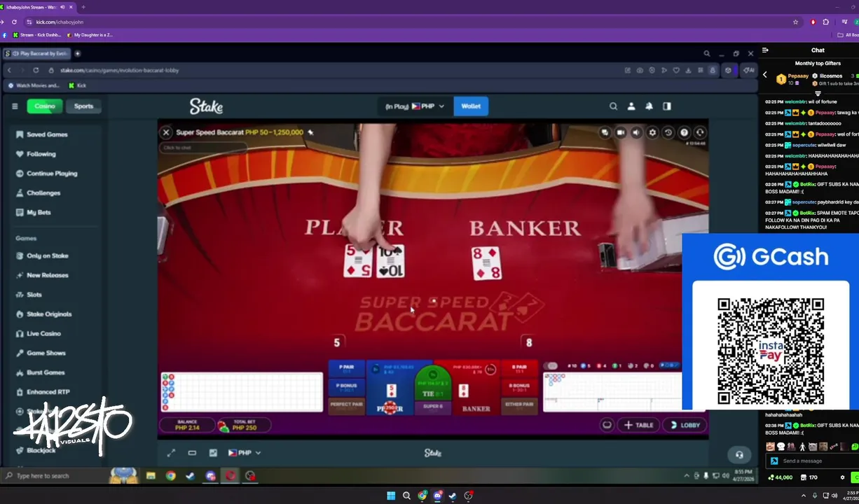The image size is (859, 504).
Task: Expand the PHP dropdown below the game
Action: [245, 453]
